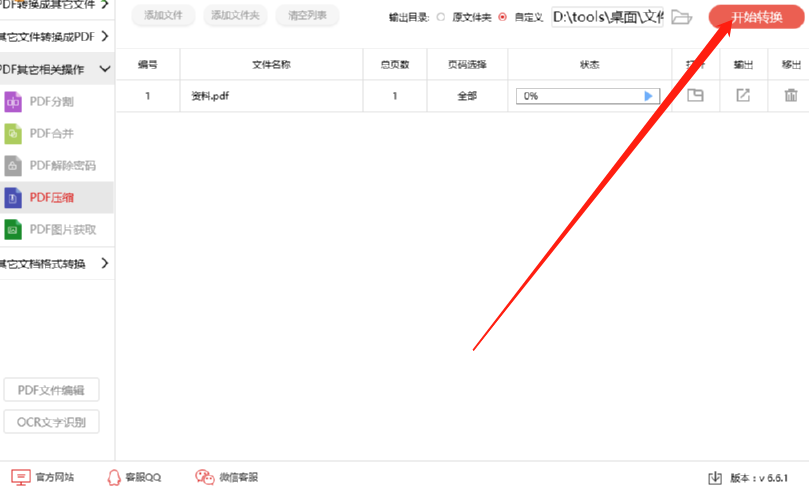
Task: Click the 微信客服 link text
Action: click(x=238, y=477)
